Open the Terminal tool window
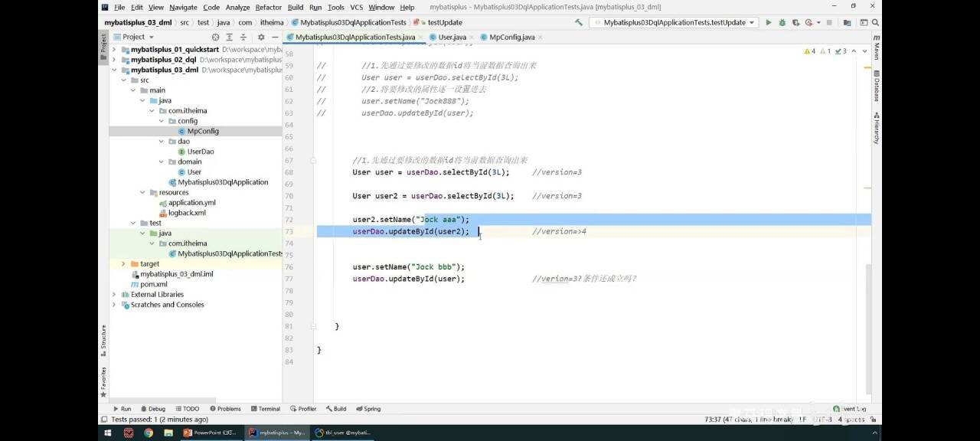The width and height of the screenshot is (980, 441). click(x=265, y=409)
